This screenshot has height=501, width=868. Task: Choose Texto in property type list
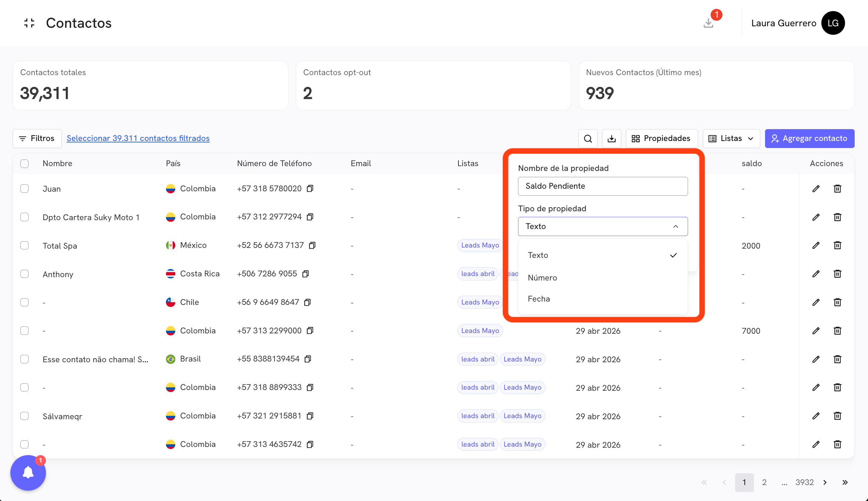pos(603,255)
